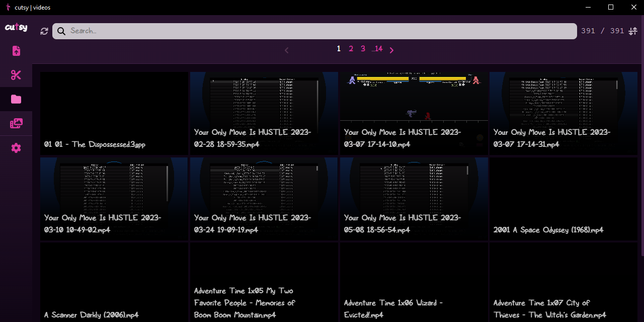644x322 pixels.
Task: Open 2001 A Space Odyssey (1968).mp4
Action: 563,199
